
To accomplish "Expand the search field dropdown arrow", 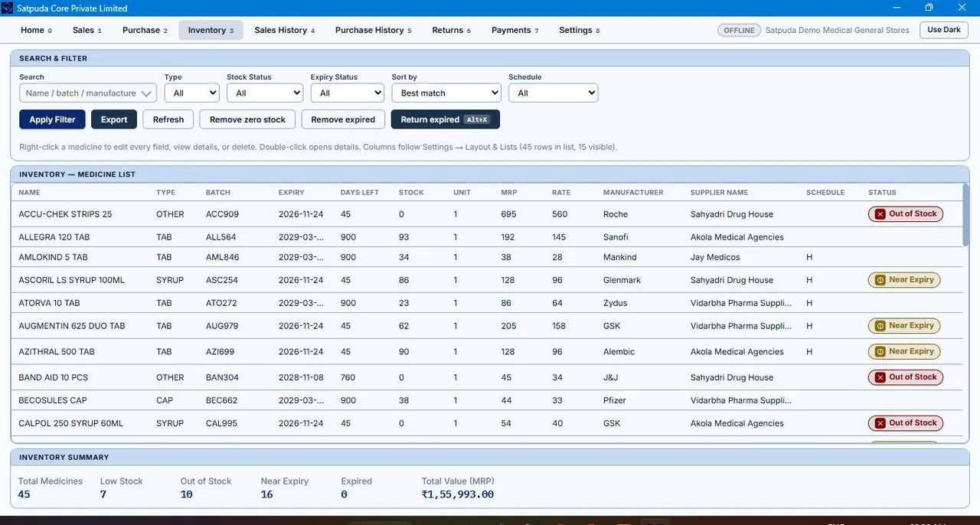I will [x=147, y=93].
